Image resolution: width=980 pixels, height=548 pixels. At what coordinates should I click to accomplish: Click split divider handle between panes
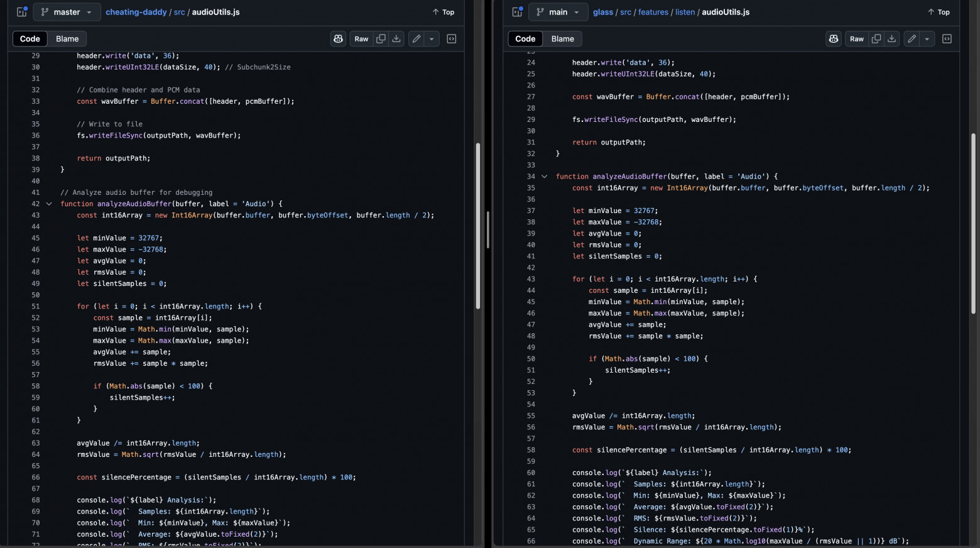pyautogui.click(x=487, y=230)
